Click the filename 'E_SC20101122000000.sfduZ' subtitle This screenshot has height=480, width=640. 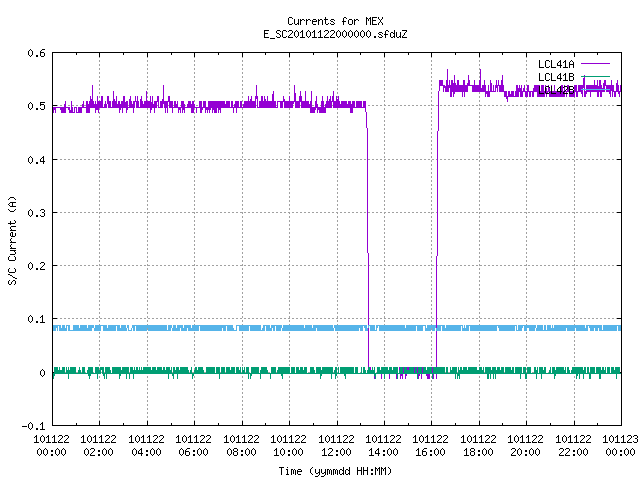pos(335,34)
